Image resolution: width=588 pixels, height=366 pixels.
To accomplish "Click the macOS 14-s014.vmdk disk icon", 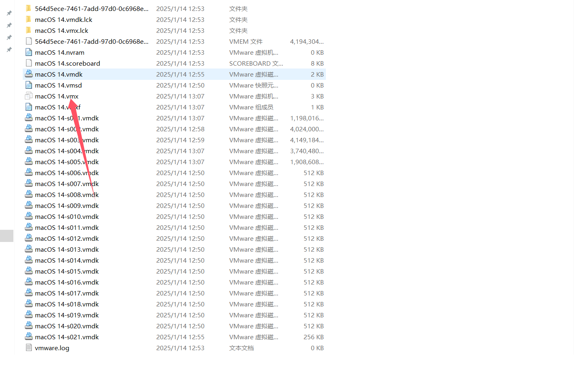I will [x=28, y=260].
